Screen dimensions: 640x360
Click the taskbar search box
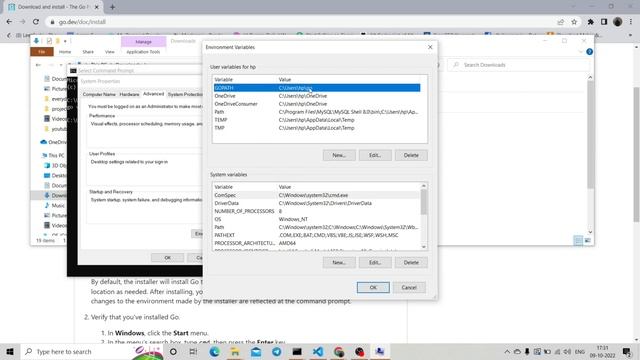click(92, 351)
